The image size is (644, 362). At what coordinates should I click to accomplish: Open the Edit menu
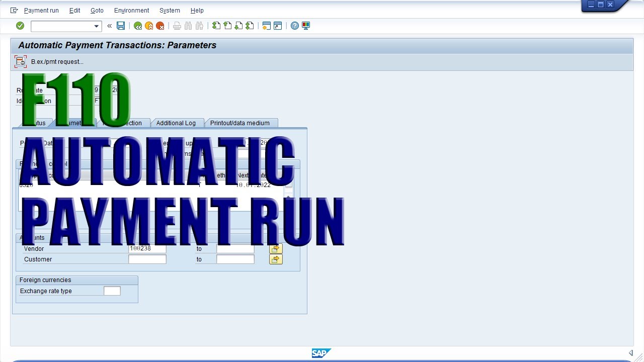click(74, 11)
